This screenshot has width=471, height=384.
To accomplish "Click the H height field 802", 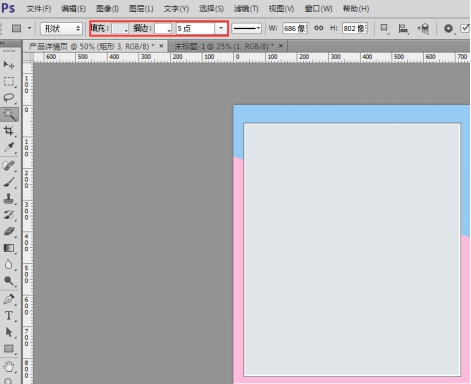I will (x=355, y=28).
